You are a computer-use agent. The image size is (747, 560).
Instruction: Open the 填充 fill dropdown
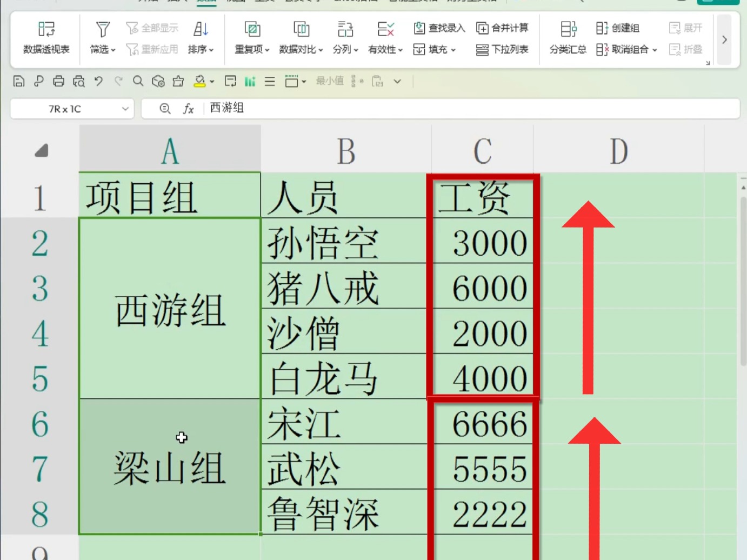[435, 49]
